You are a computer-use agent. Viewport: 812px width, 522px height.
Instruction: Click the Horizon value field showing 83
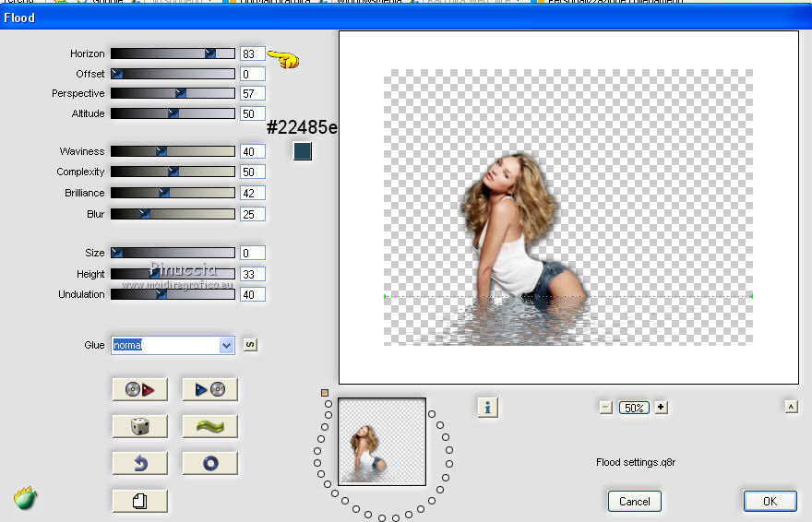(253, 53)
